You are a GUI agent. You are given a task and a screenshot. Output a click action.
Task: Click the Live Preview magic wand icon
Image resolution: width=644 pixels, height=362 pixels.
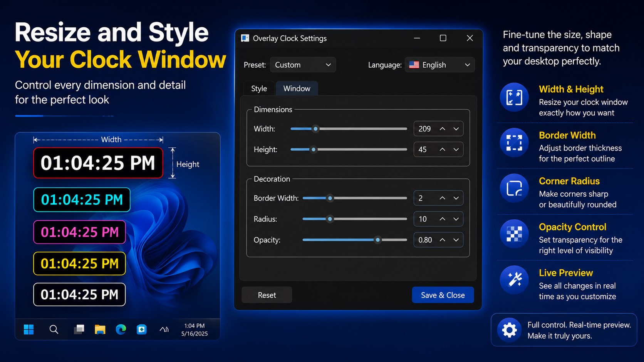(x=514, y=280)
